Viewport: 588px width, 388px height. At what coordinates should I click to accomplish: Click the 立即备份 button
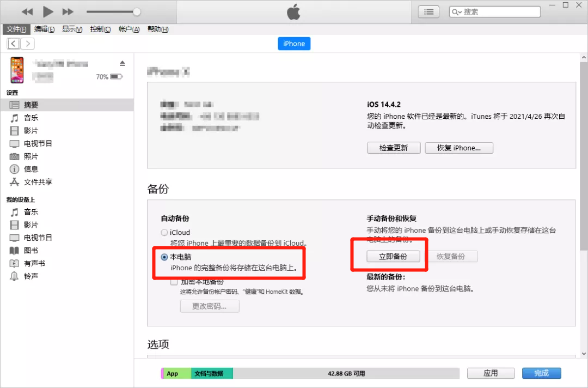point(394,257)
